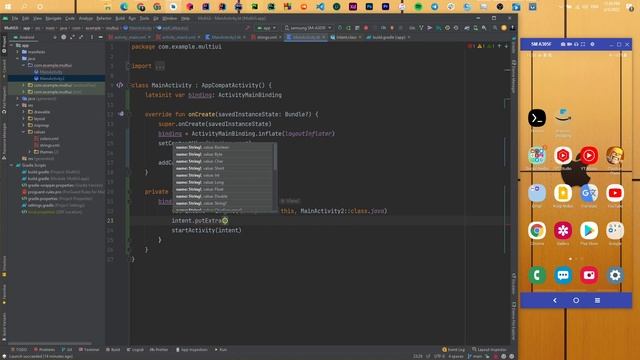Expand all nodes in Project panel

pos(72,37)
